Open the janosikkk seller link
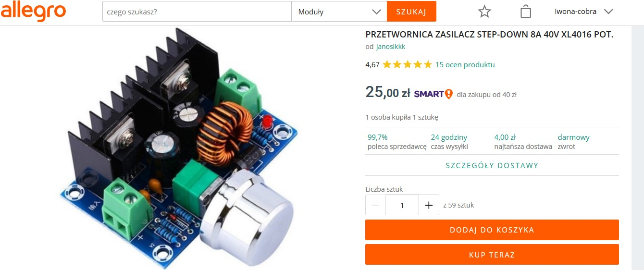The height and width of the screenshot is (270, 644). click(391, 47)
